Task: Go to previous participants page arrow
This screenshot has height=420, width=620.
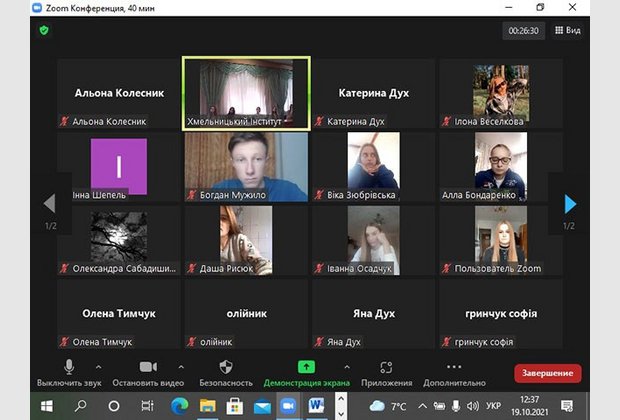Action: click(x=48, y=204)
